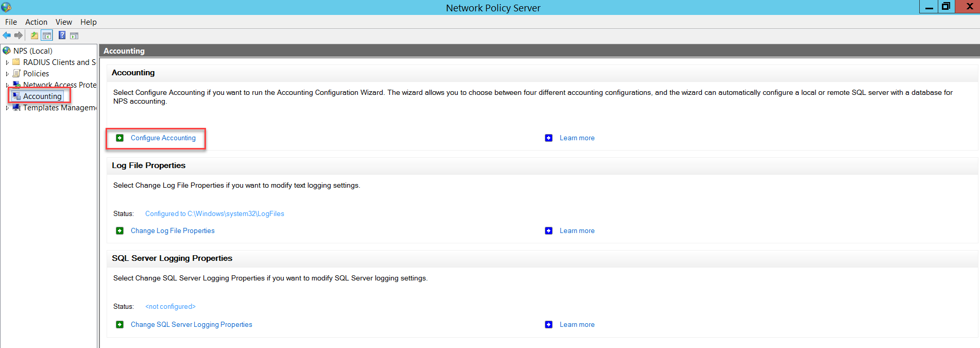Image resolution: width=980 pixels, height=348 pixels.
Task: Click the Templates Management node icon
Action: [x=16, y=107]
